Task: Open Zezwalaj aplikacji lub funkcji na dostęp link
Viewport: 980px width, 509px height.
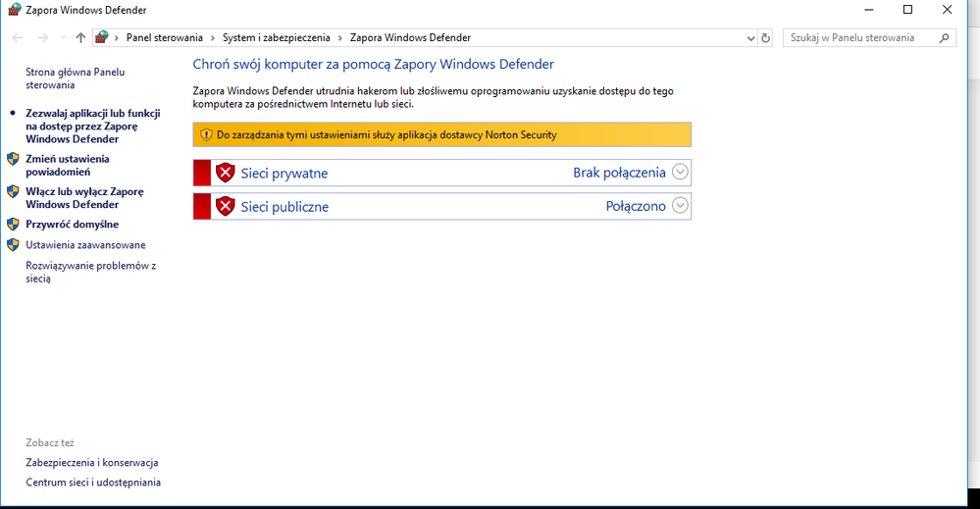Action: click(x=92, y=127)
